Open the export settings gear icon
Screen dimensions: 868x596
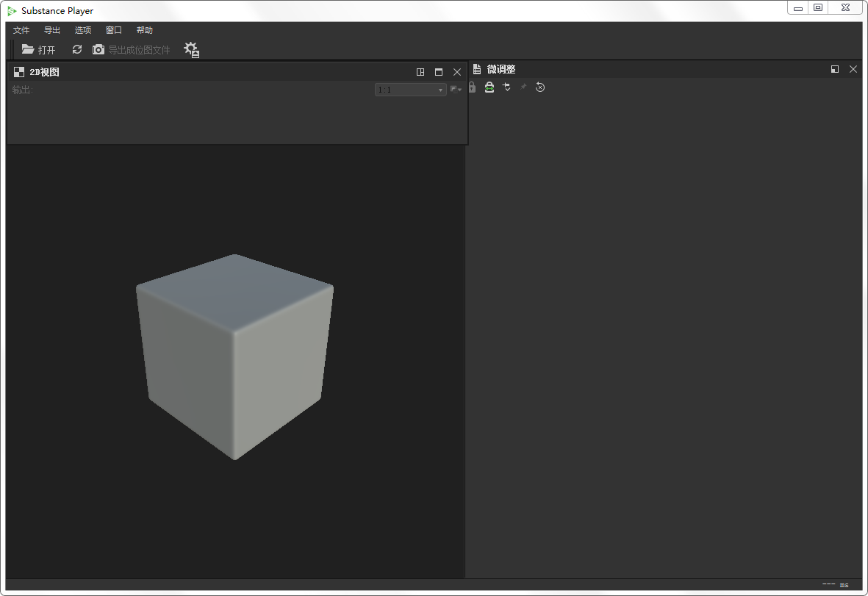[191, 50]
